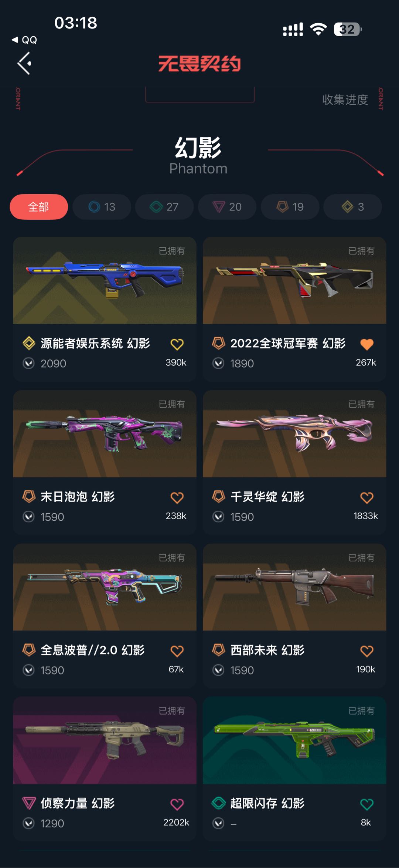
Task: Tap pink heart on 侦察力量 幻影
Action: [177, 804]
